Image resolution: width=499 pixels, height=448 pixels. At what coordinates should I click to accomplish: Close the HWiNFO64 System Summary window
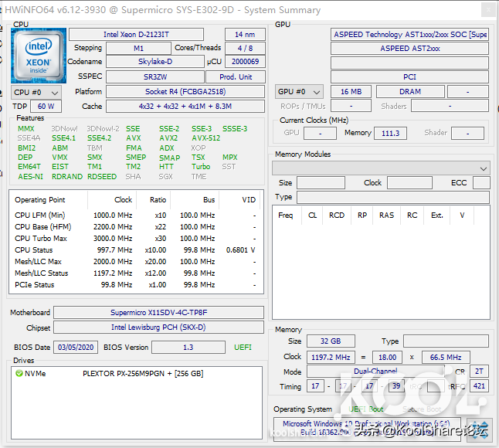click(x=487, y=10)
